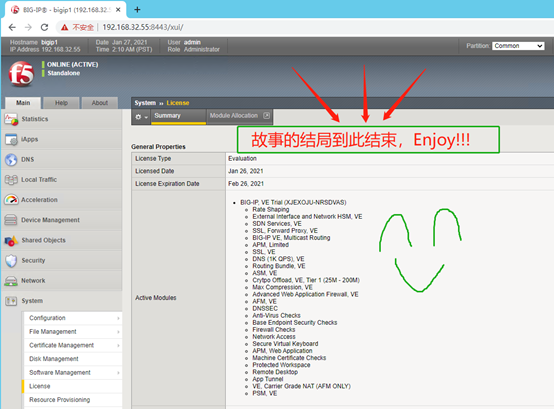
Task: Click the iApps icon in sidebar
Action: click(11, 140)
